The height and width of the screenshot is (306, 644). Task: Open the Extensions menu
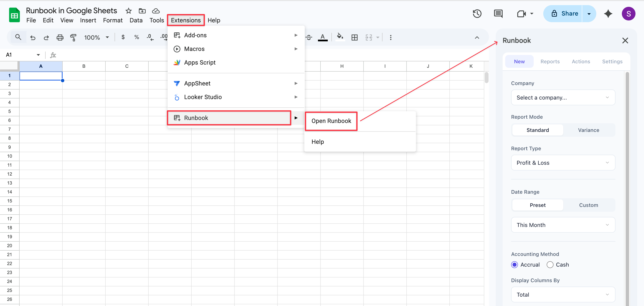pyautogui.click(x=185, y=20)
